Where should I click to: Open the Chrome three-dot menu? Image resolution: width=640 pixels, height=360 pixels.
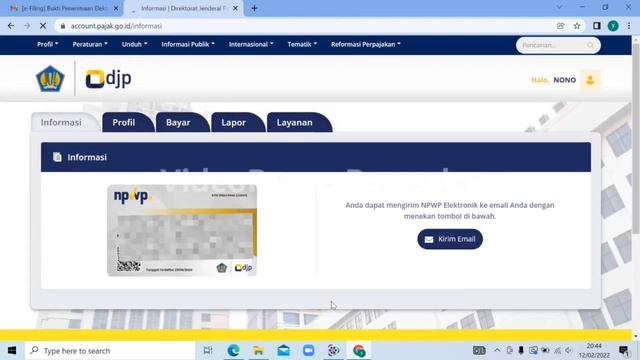[629, 26]
